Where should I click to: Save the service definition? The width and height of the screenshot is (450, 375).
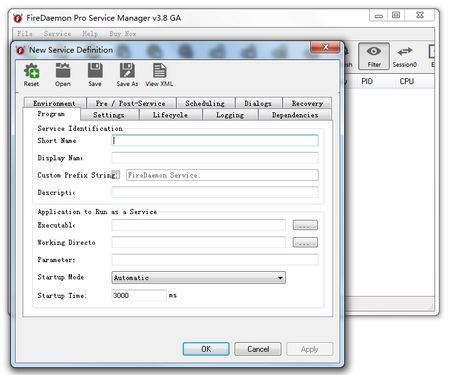(x=95, y=75)
